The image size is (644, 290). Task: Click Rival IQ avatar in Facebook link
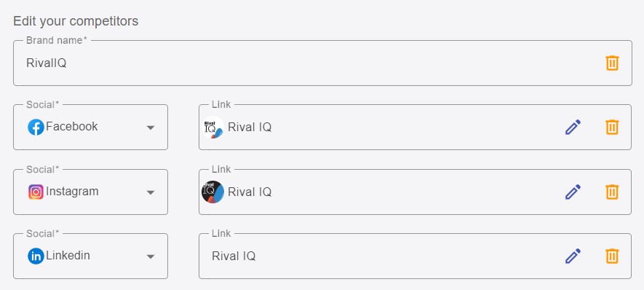212,127
